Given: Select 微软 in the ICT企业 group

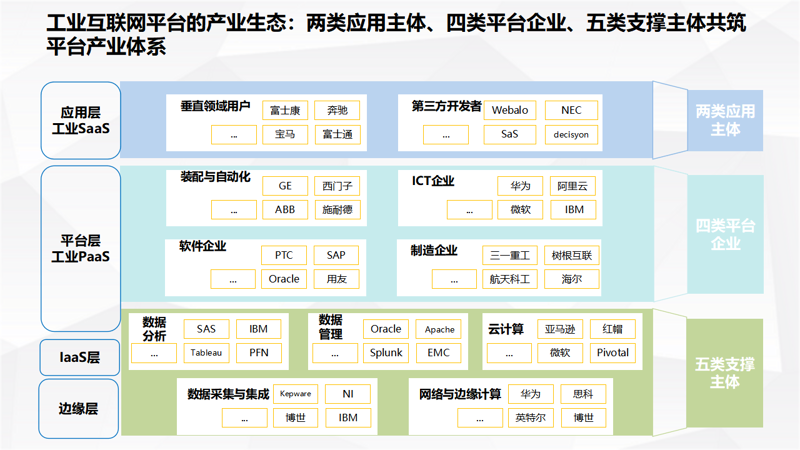Looking at the screenshot, I should [x=520, y=210].
